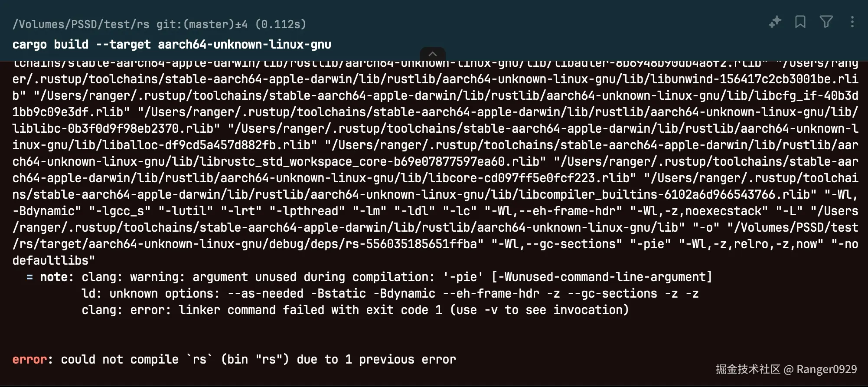Open the three-dot block options menu
This screenshot has height=387, width=868.
(x=852, y=22)
